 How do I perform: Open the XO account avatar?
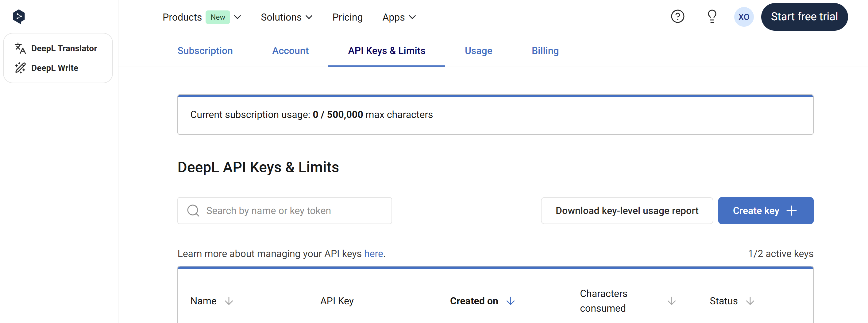click(743, 17)
